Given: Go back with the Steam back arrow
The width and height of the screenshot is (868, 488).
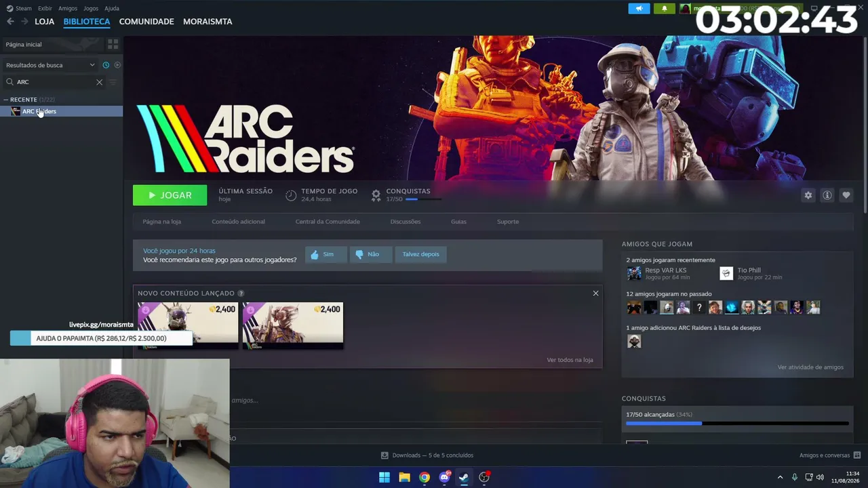Looking at the screenshot, I should 10,22.
